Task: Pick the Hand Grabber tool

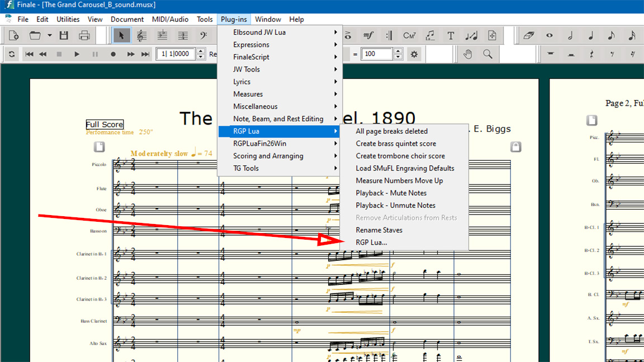Action: (x=468, y=54)
